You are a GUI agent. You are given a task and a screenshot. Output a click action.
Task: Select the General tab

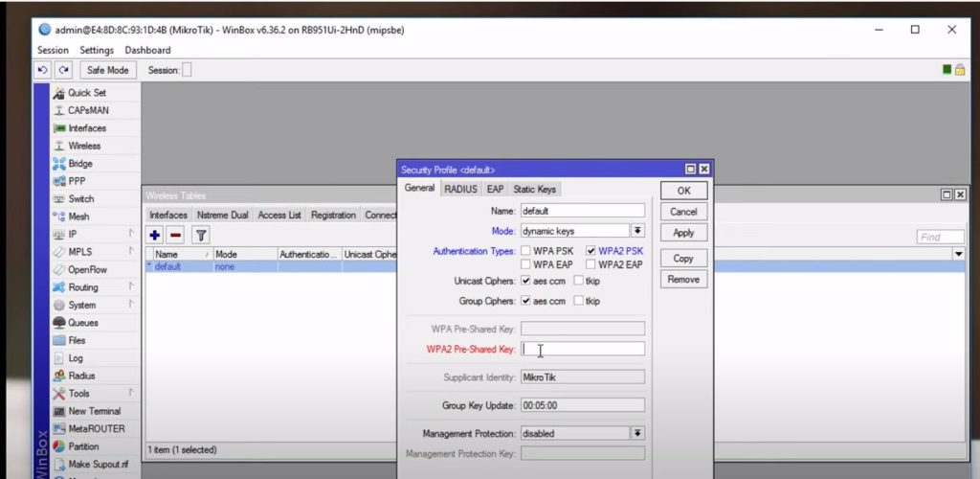419,188
